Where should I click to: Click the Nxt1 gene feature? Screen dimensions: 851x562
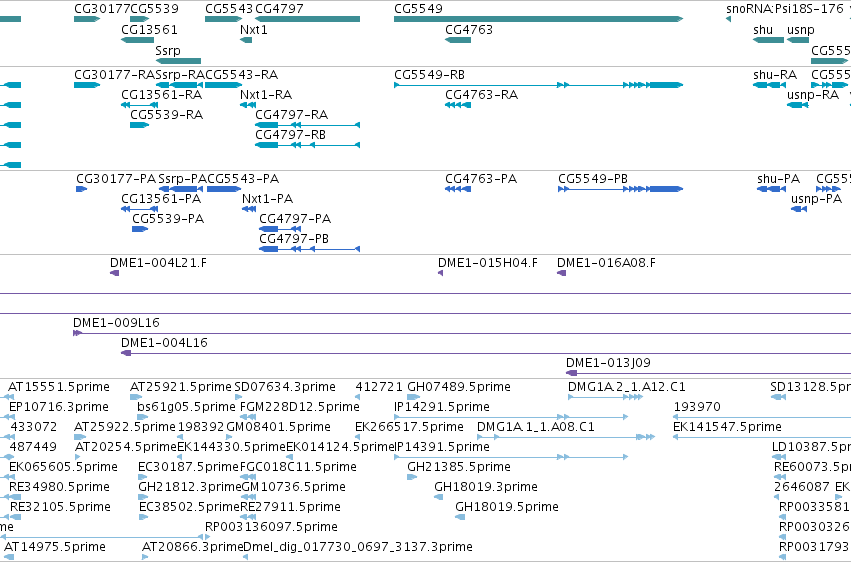(x=246, y=40)
